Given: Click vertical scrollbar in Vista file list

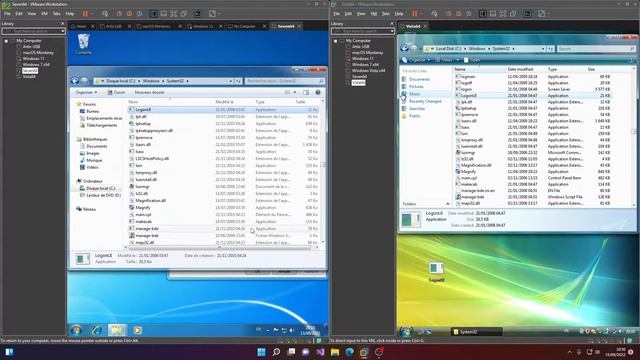Looking at the screenshot, I should [x=634, y=131].
